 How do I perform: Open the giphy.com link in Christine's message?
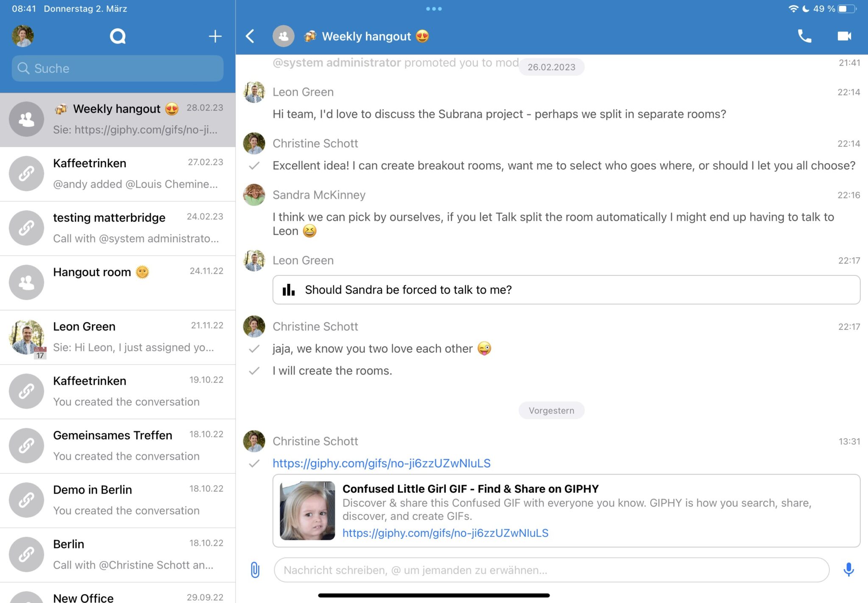tap(381, 463)
